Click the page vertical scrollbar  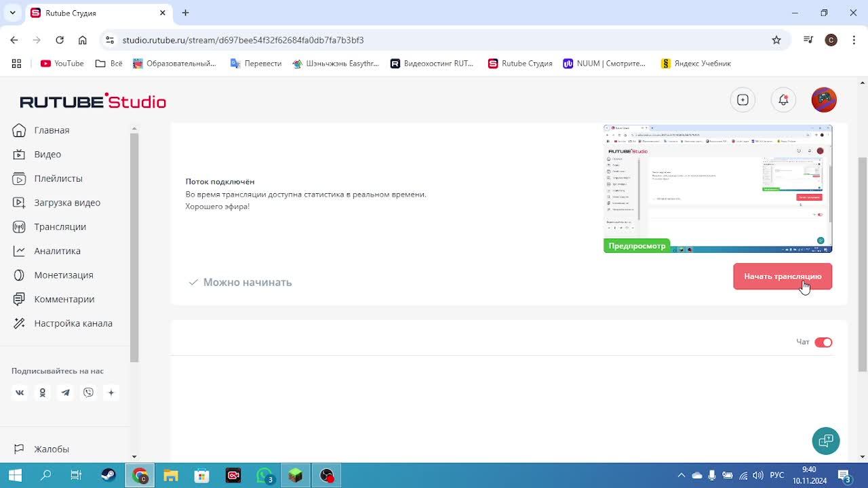[862, 264]
